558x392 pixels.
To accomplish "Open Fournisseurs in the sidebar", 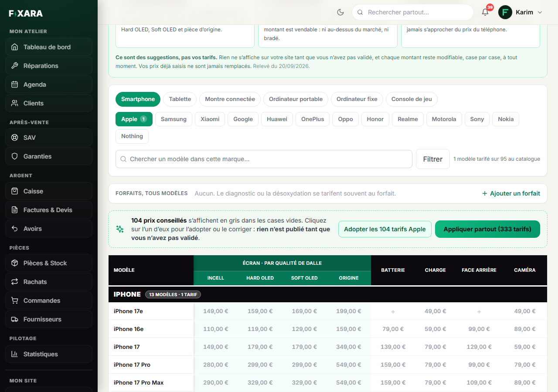I will point(49,319).
